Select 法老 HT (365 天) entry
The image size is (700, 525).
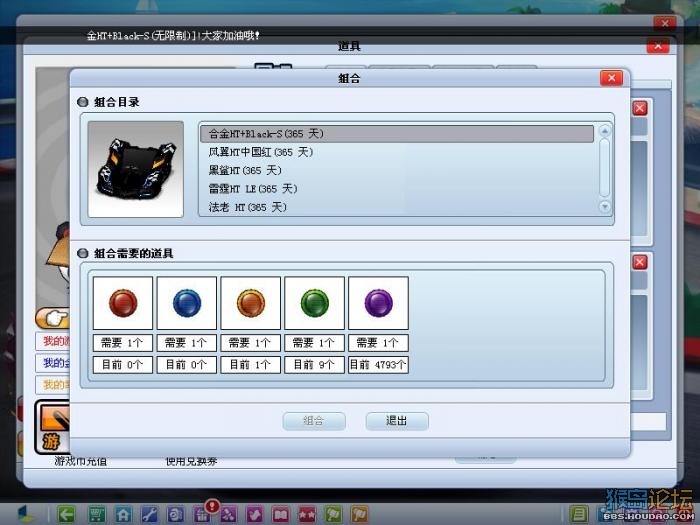(x=397, y=207)
